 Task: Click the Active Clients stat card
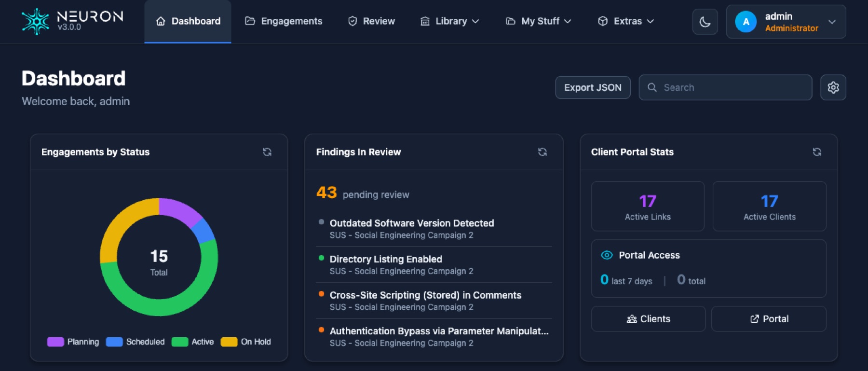[x=769, y=206]
